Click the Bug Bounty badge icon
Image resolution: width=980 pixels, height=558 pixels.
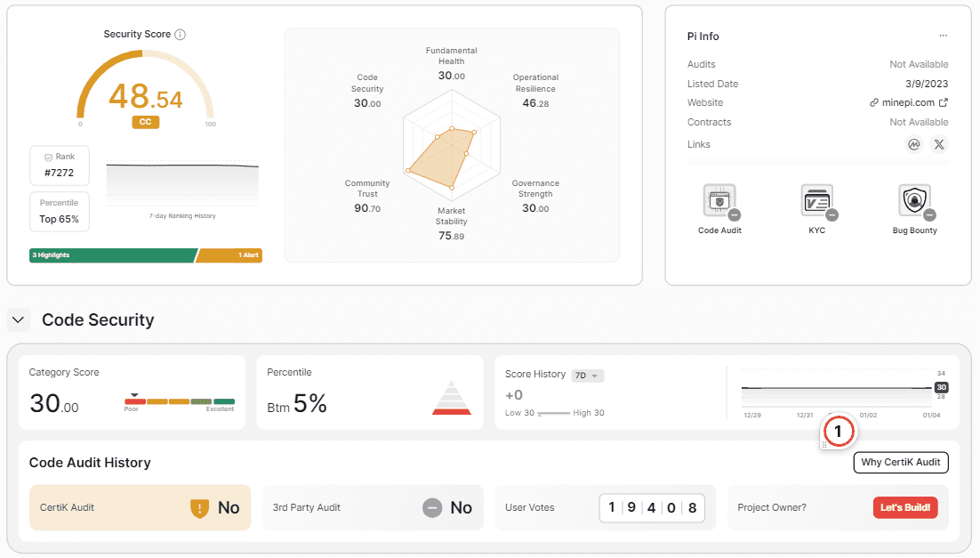(x=914, y=202)
